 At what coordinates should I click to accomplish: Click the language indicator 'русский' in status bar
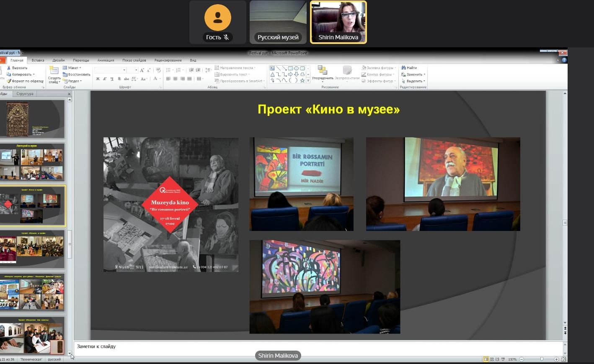point(54,359)
